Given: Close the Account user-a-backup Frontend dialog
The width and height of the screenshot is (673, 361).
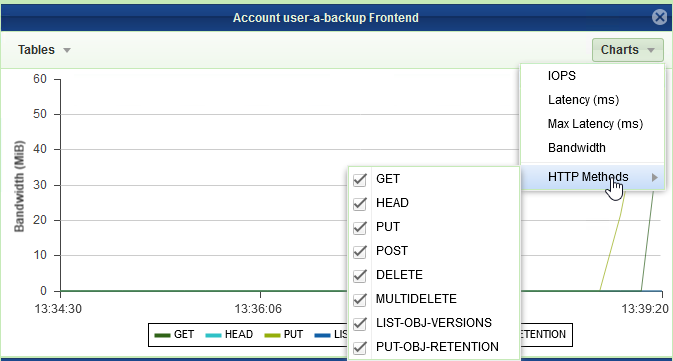Looking at the screenshot, I should tap(659, 17).
